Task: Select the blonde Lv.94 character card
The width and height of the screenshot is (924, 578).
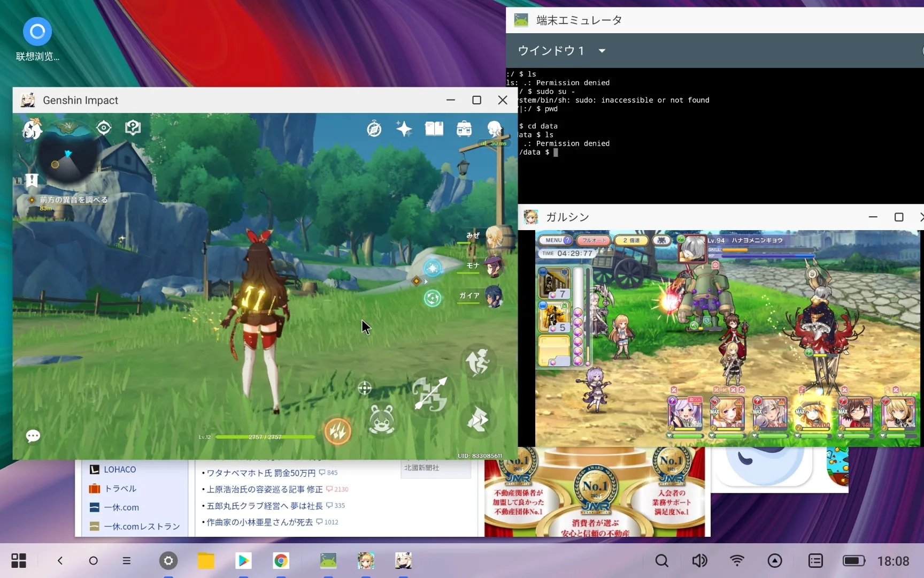Action: point(899,413)
